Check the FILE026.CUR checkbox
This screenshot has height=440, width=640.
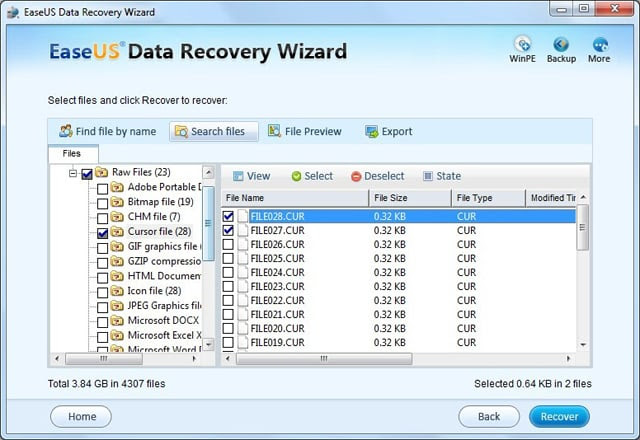tap(228, 244)
